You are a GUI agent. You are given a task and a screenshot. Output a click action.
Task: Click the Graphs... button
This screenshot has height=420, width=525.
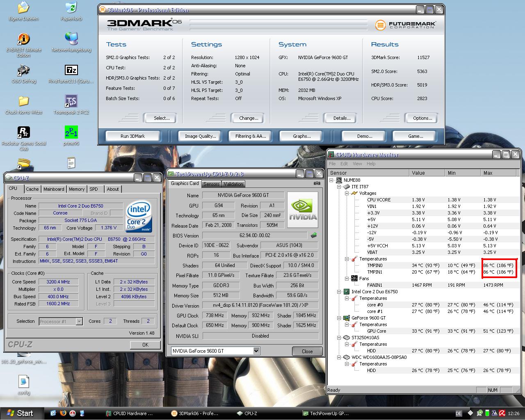[302, 136]
